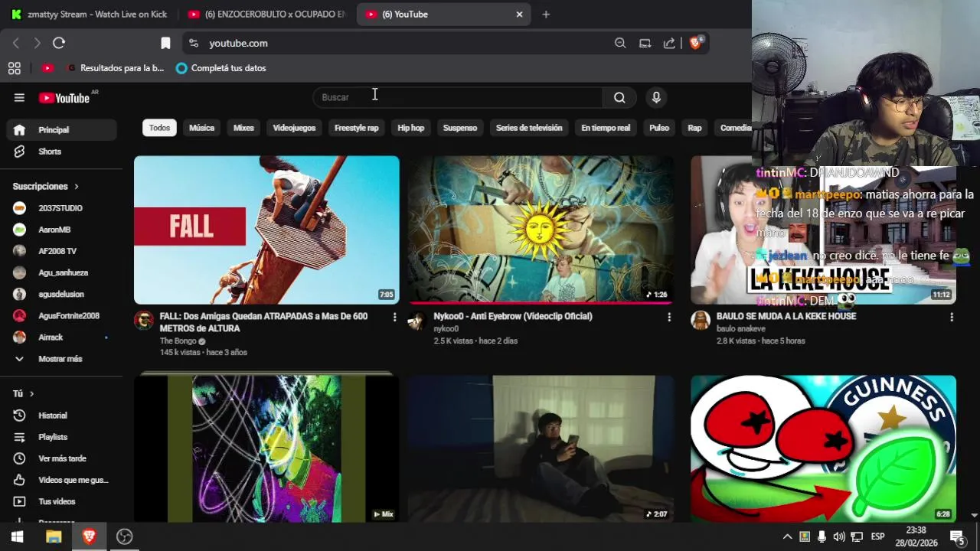Open picture-in-picture icon in address bar
This screenshot has height=551, width=980.
tap(645, 43)
